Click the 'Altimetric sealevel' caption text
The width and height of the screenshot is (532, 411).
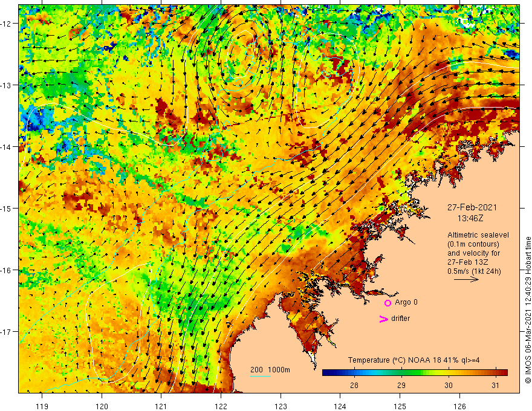[x=478, y=235]
